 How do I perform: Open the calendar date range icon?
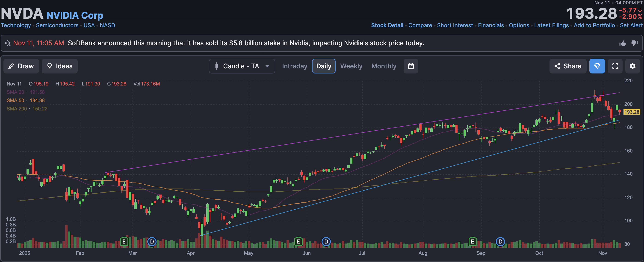coord(411,66)
